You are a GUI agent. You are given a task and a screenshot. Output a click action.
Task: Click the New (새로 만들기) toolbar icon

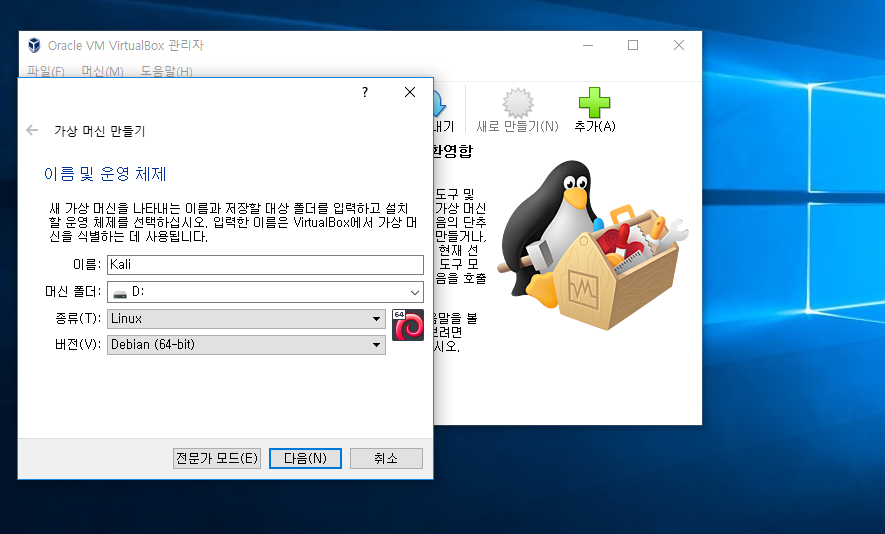click(x=518, y=103)
